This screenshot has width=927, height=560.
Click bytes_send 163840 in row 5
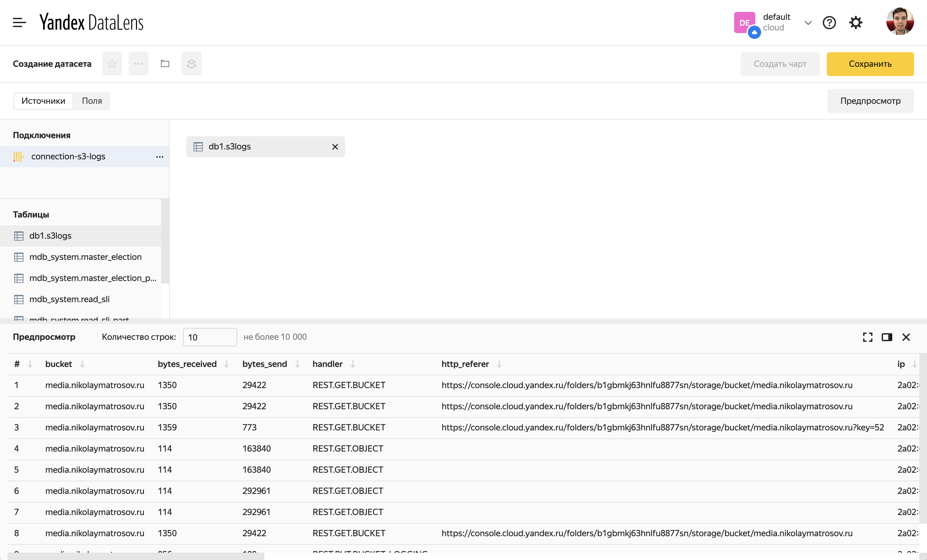(257, 470)
